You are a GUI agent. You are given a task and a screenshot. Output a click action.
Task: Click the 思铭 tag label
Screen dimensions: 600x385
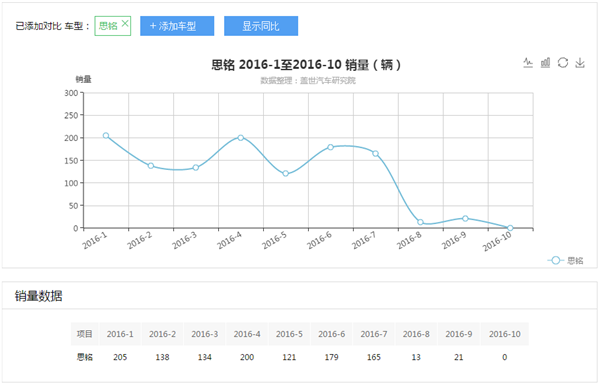click(x=108, y=26)
